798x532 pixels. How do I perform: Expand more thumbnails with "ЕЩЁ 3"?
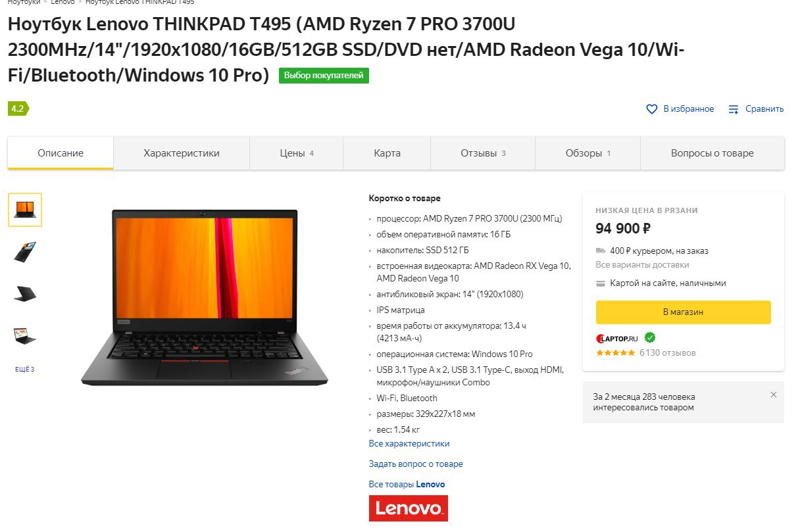[24, 370]
